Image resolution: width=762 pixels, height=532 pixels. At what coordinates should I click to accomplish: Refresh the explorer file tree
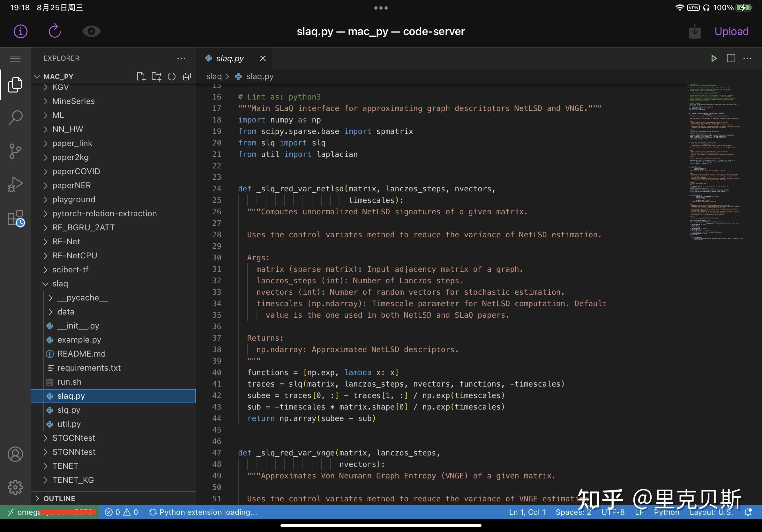click(x=172, y=77)
